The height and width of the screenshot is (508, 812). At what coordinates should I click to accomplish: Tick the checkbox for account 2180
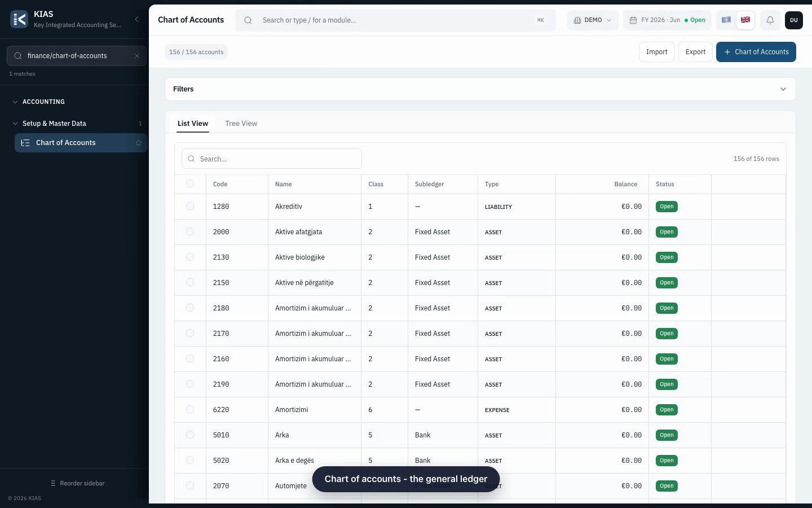(190, 308)
